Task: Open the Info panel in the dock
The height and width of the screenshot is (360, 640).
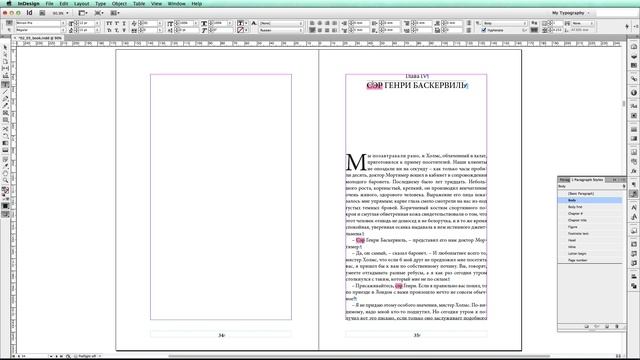Action: point(634,93)
